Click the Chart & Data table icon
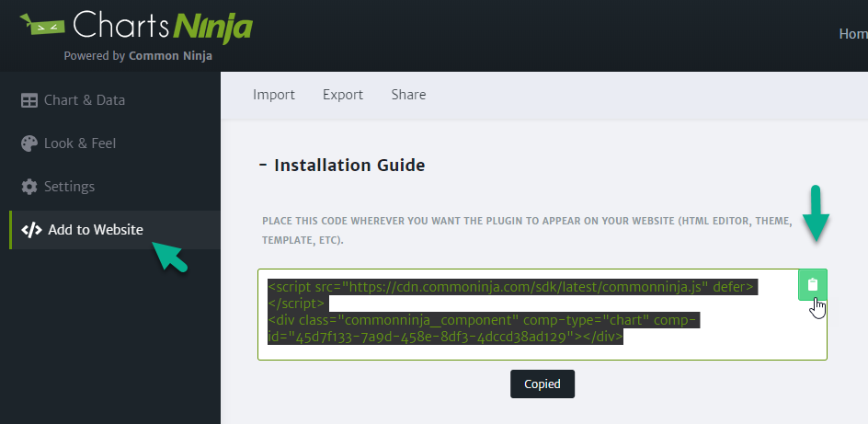Viewport: 868px width, 424px height. [x=29, y=100]
